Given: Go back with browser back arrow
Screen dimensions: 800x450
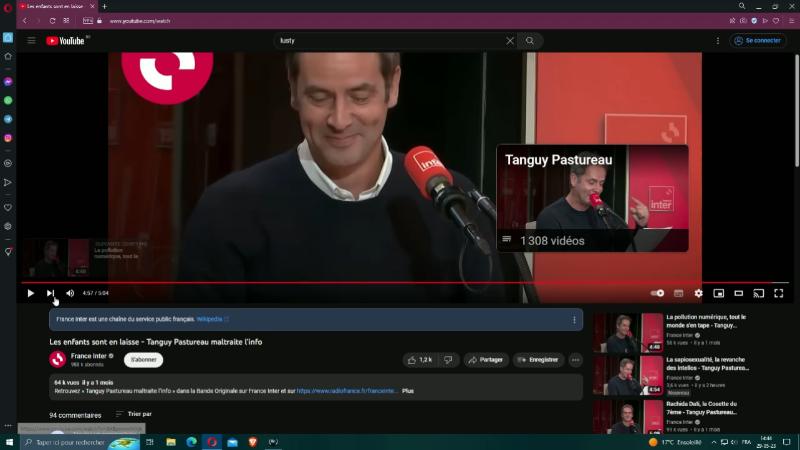Looking at the screenshot, I should click(24, 21).
